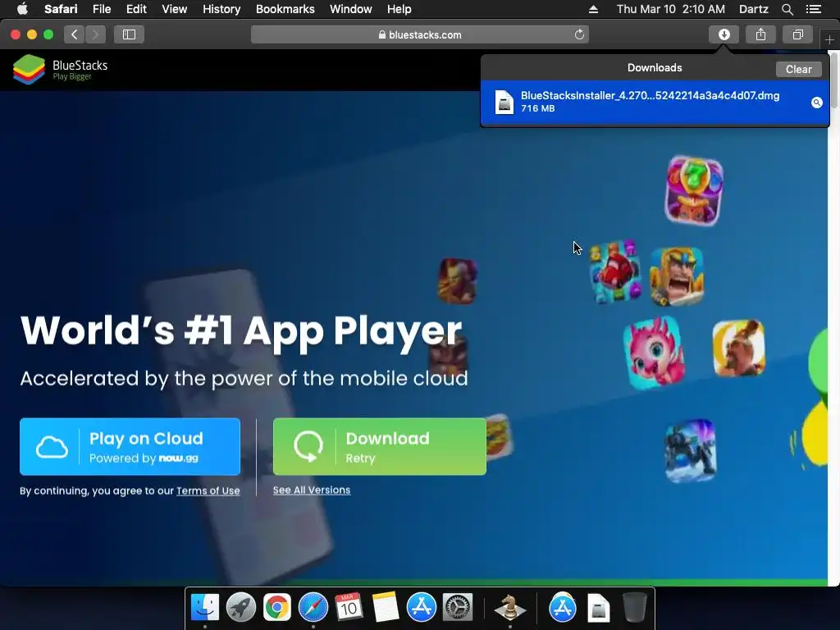Open the File menu
840x630 pixels.
(101, 8)
